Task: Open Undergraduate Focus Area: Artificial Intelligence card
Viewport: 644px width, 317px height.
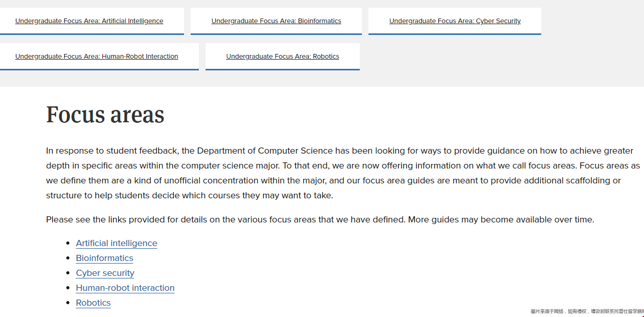Action: click(x=89, y=21)
